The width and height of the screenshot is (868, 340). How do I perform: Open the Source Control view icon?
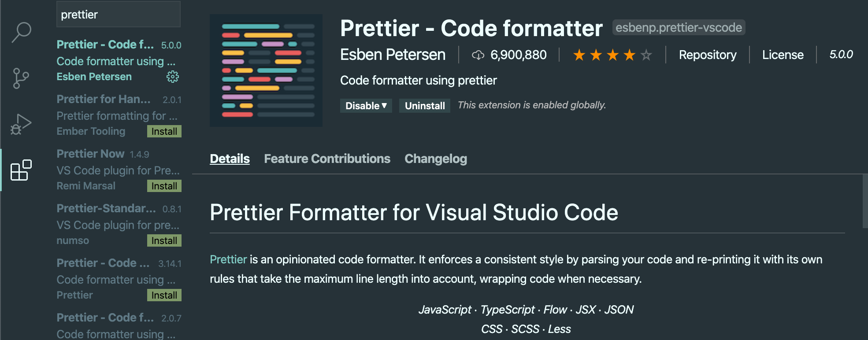21,78
